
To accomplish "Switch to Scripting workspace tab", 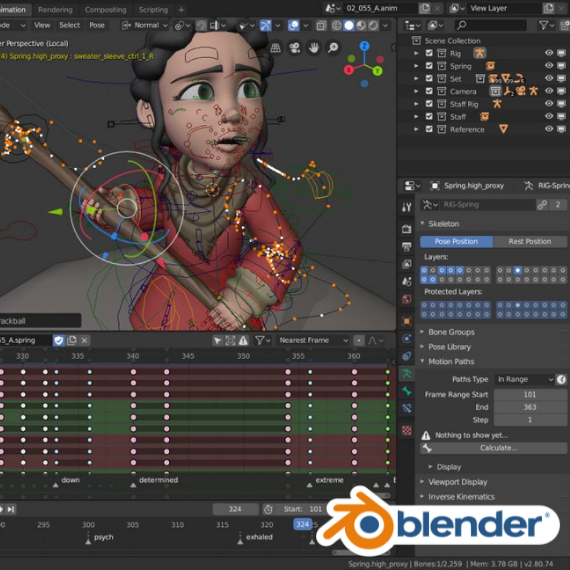I will pos(153,10).
